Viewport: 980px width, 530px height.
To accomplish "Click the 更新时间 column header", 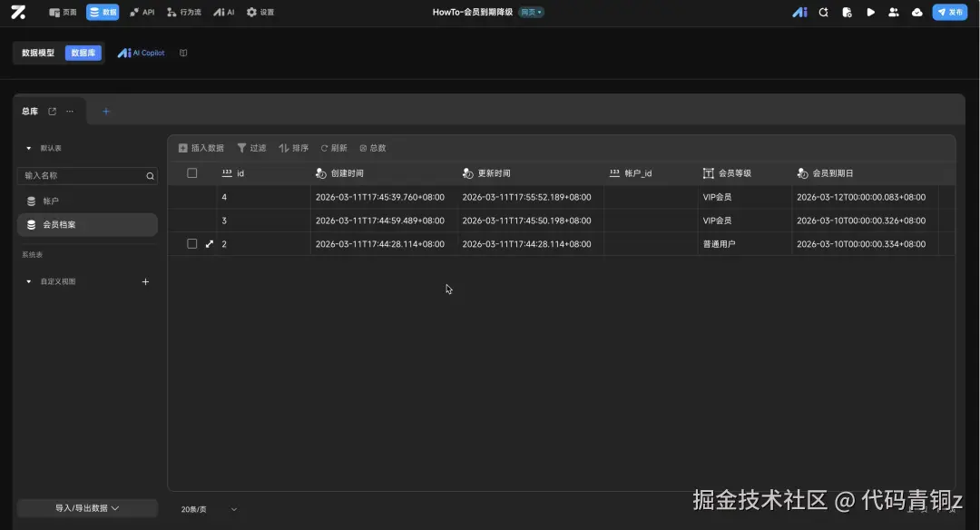I will pos(531,173).
